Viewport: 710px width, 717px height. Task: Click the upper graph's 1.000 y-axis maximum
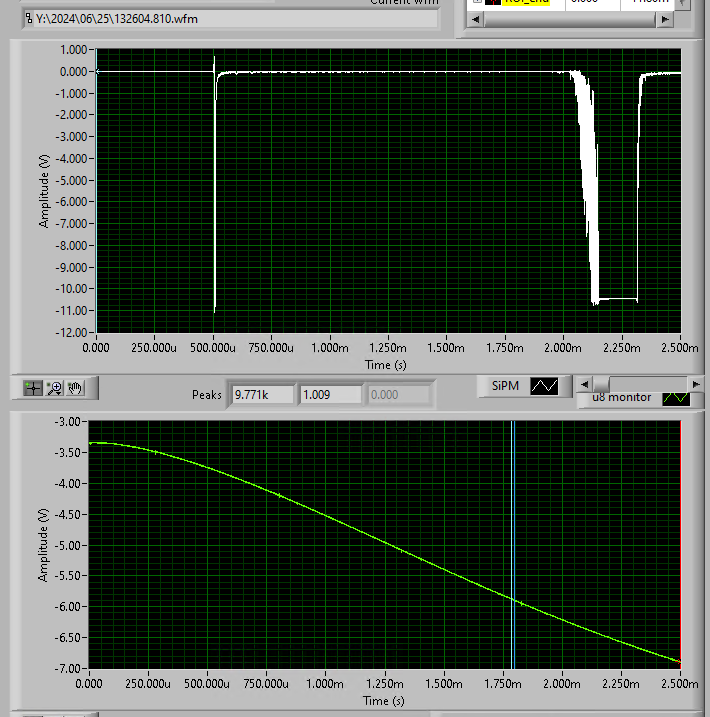point(74,49)
